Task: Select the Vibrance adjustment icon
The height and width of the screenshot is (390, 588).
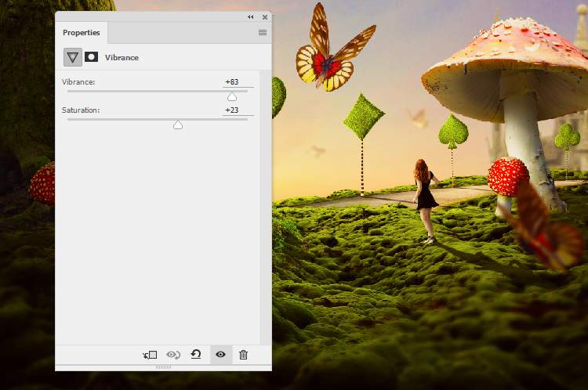Action: tap(73, 57)
